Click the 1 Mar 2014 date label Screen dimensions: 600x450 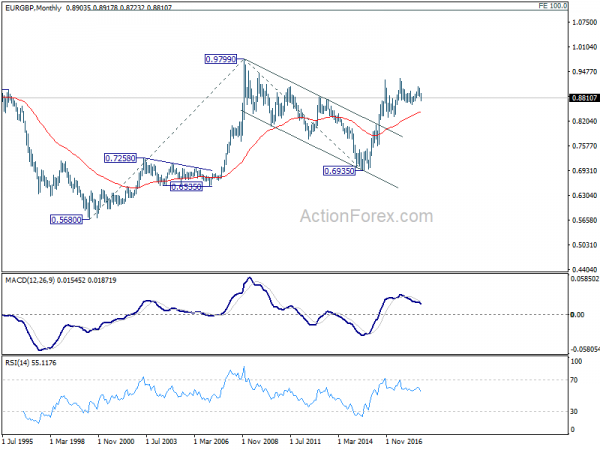(x=355, y=441)
